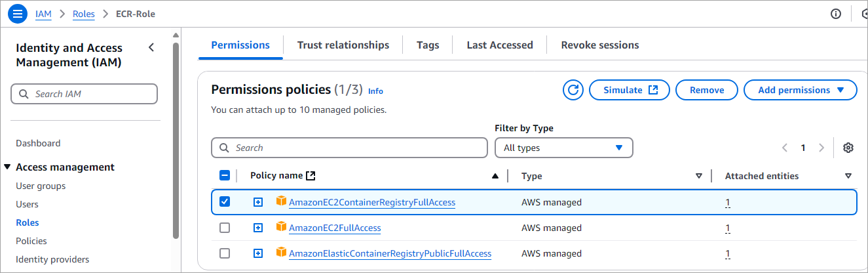The height and width of the screenshot is (273, 868).
Task: Open table preferences gear icon
Action: 848,148
